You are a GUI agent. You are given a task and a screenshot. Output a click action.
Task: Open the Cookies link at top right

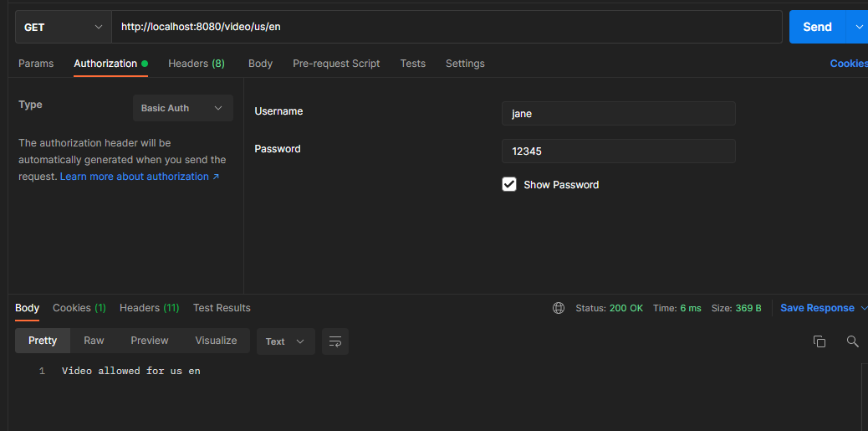(849, 64)
